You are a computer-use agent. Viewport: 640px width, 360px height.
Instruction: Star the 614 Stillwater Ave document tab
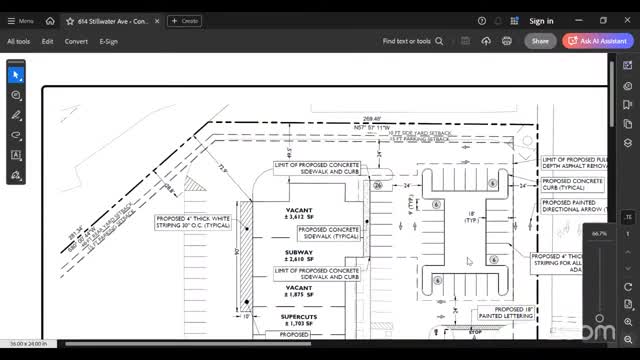pos(70,21)
